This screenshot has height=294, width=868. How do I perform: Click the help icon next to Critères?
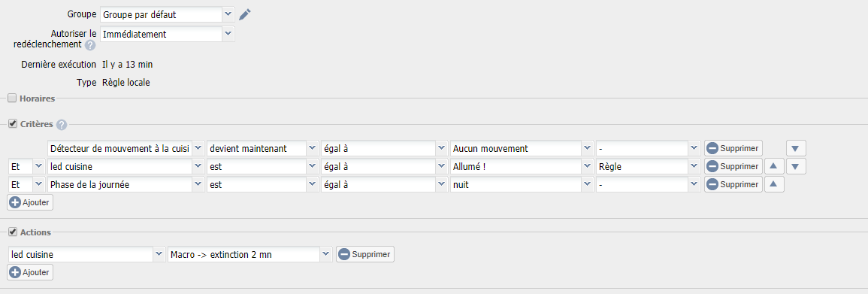[62, 125]
